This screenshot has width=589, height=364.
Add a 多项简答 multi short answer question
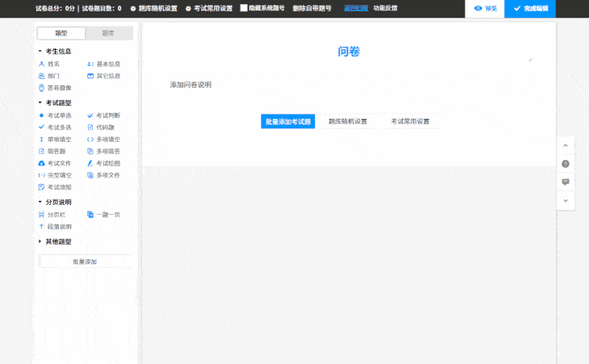click(x=103, y=152)
